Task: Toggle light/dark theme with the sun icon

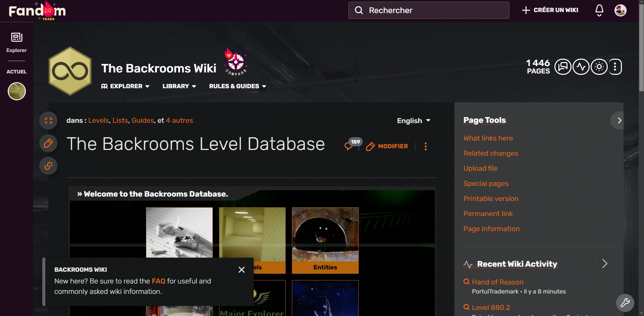Action: click(x=599, y=66)
